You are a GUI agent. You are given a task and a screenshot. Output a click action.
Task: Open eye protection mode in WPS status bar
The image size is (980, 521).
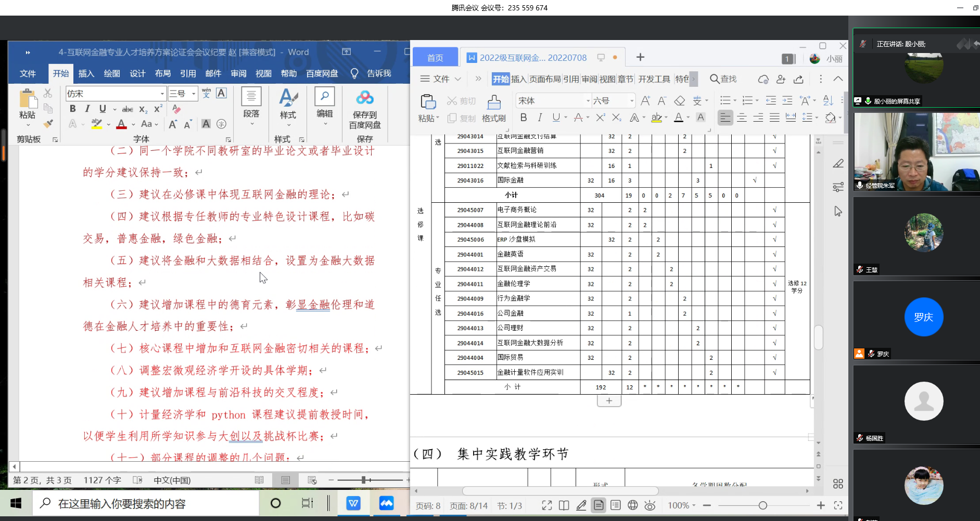[650, 505]
